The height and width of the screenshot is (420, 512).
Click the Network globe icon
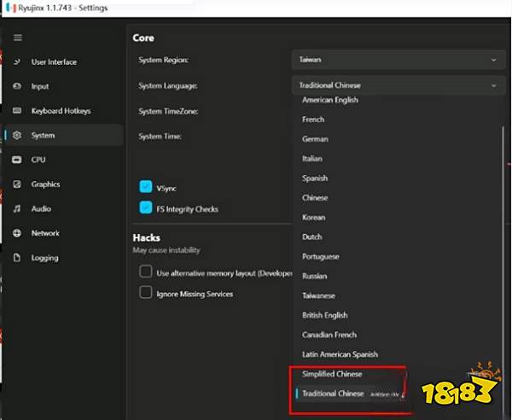point(17,233)
